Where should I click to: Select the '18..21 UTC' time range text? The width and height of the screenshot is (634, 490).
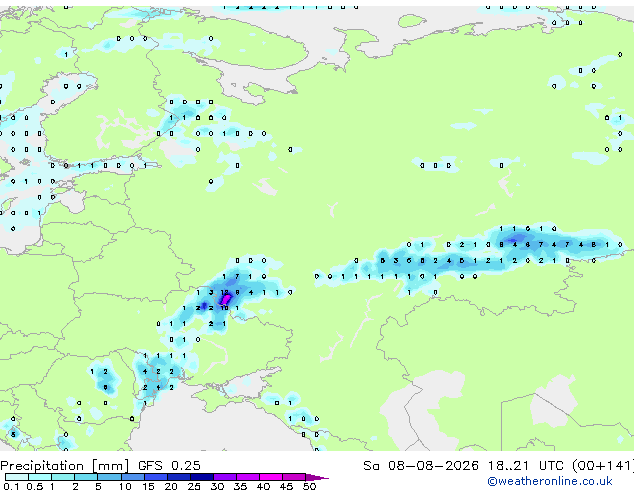pyautogui.click(x=525, y=466)
